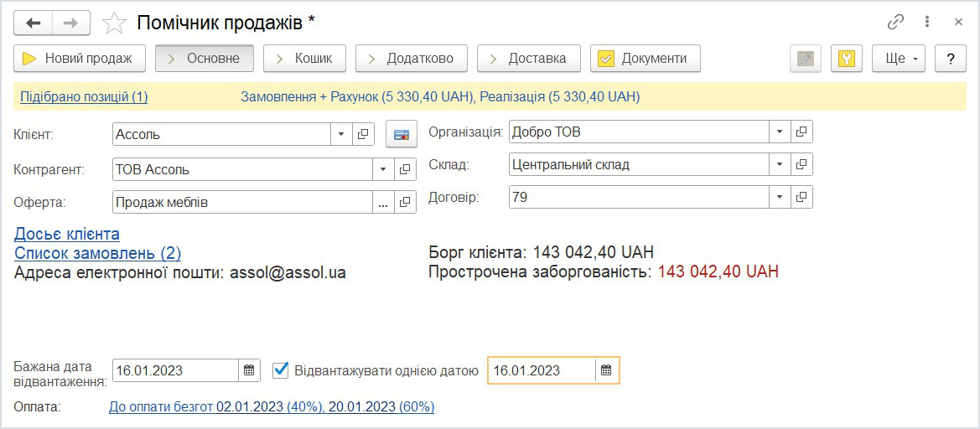Open the Список замовлень (2) link
Viewport: 980px width, 429px height.
[97, 253]
